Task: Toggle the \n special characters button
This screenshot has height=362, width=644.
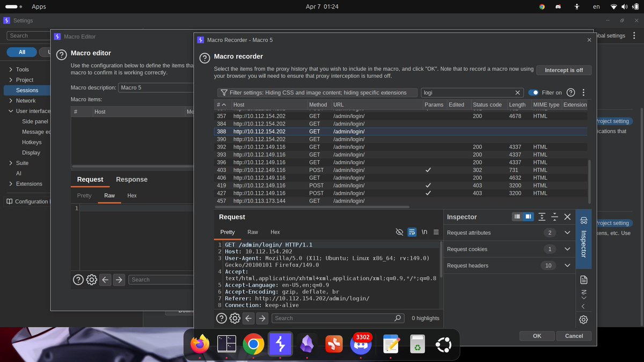Action: (x=424, y=232)
